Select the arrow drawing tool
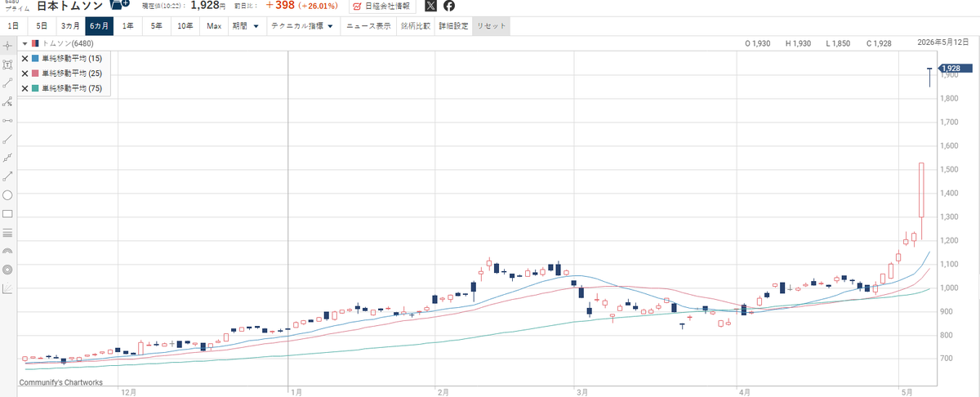 pyautogui.click(x=7, y=176)
